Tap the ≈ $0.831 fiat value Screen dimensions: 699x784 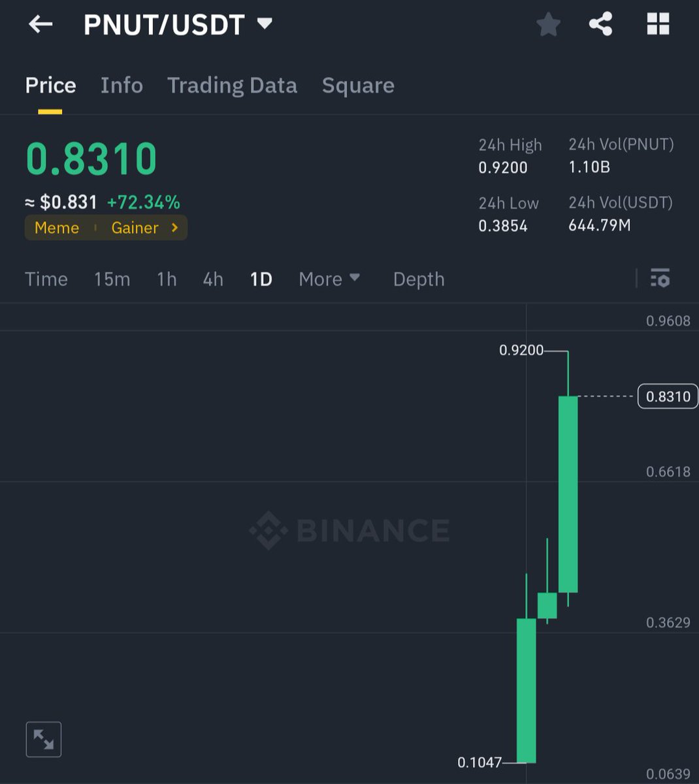61,202
